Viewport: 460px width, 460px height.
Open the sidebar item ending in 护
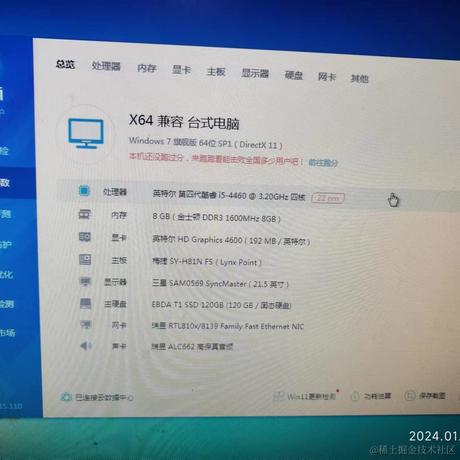pyautogui.click(x=6, y=244)
